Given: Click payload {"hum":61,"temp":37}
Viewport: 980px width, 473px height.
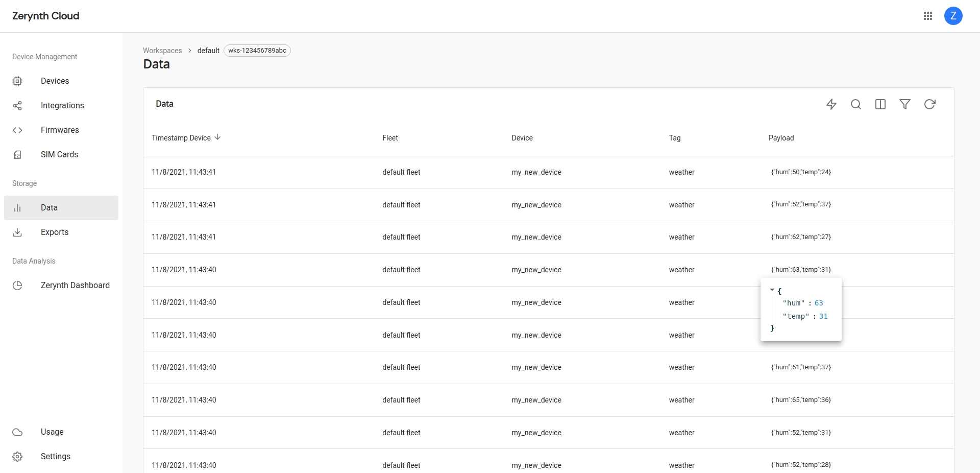Looking at the screenshot, I should pos(801,367).
